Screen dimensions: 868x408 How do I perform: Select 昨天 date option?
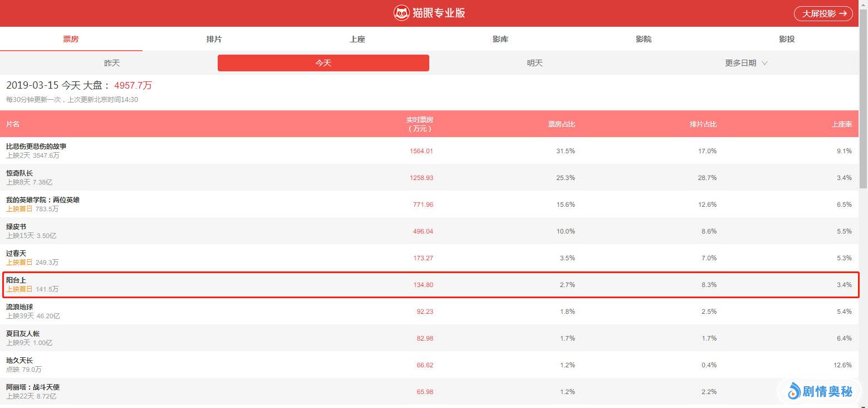112,63
